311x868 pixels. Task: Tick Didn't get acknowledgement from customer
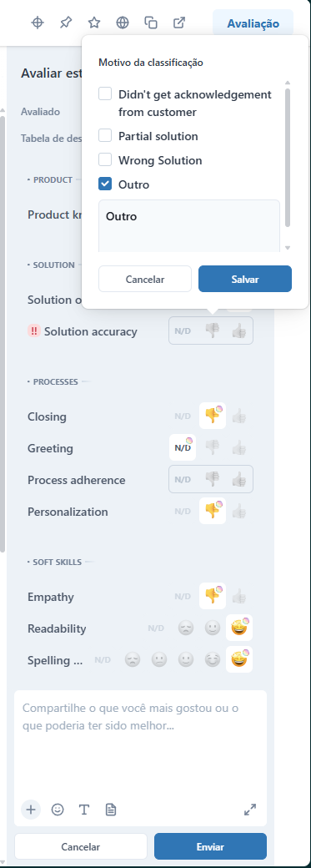[105, 94]
